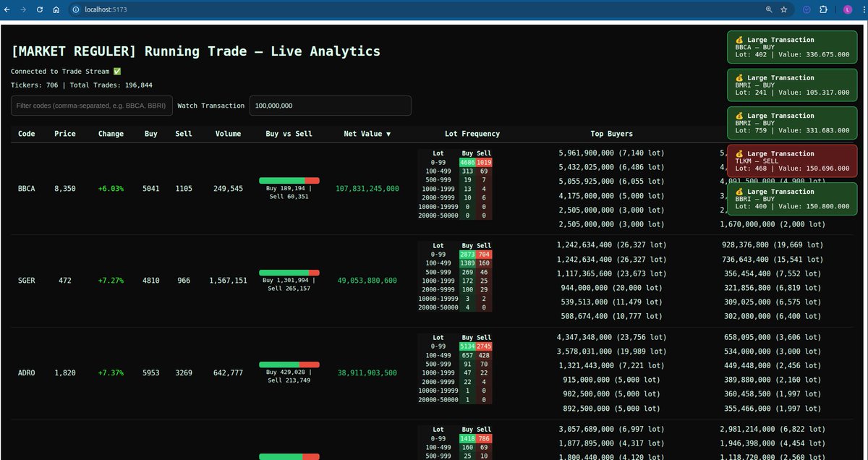
Task: Select the BBCA ticker code
Action: pyautogui.click(x=27, y=189)
